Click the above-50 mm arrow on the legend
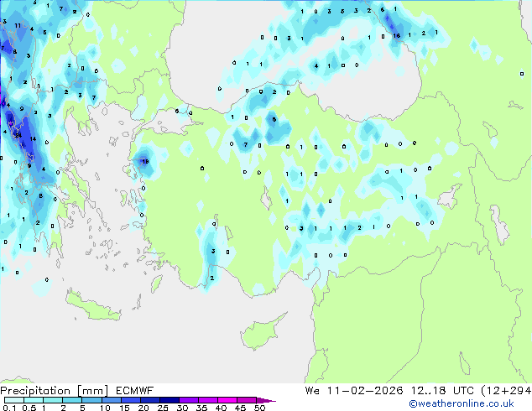Image resolution: width=532 pixels, height=411 pixels. pyautogui.click(x=266, y=400)
